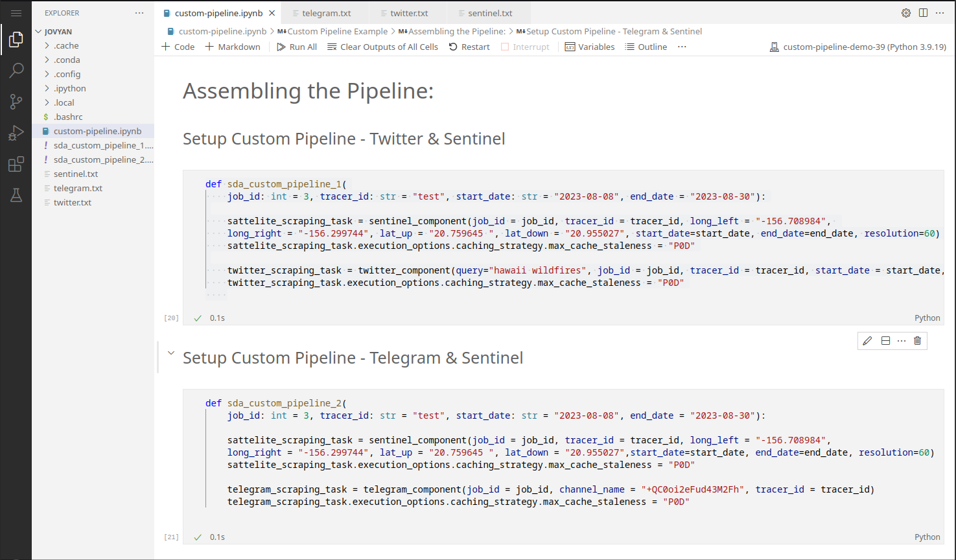This screenshot has width=956, height=560.
Task: Change language mode Python of cell 20
Action: point(927,318)
